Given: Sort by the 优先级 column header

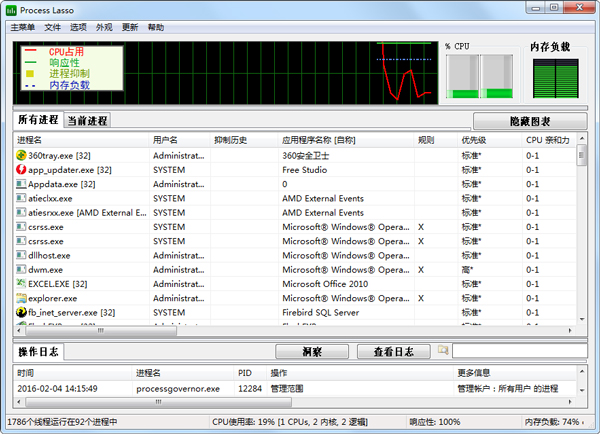Looking at the screenshot, I should (x=473, y=140).
